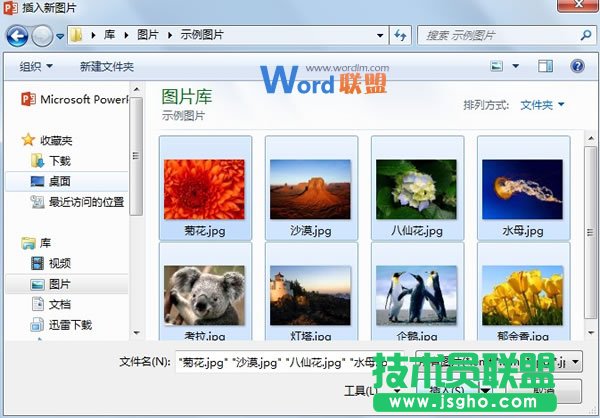Expand the view options dropdown arrow
Viewport: 600px width, 418px height.
coord(515,66)
